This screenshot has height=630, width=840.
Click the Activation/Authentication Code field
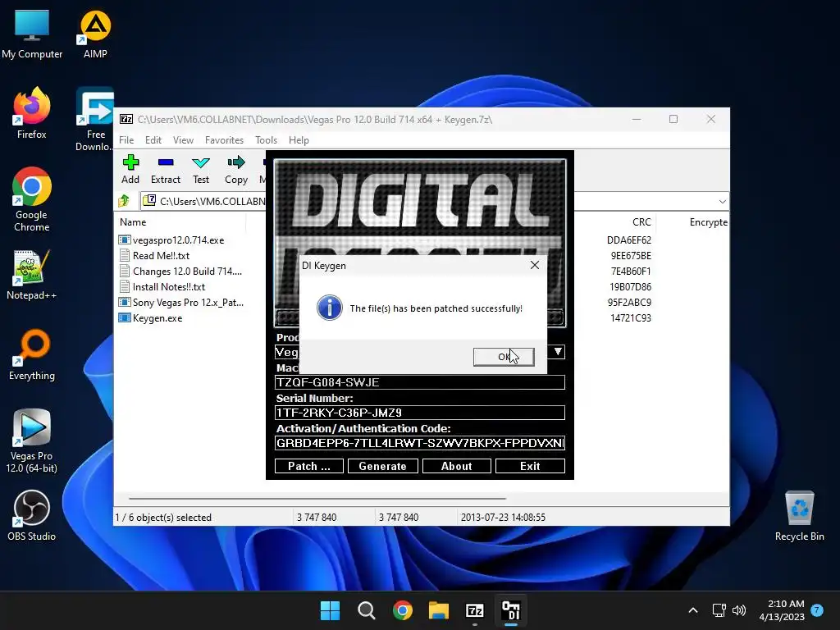click(x=420, y=443)
